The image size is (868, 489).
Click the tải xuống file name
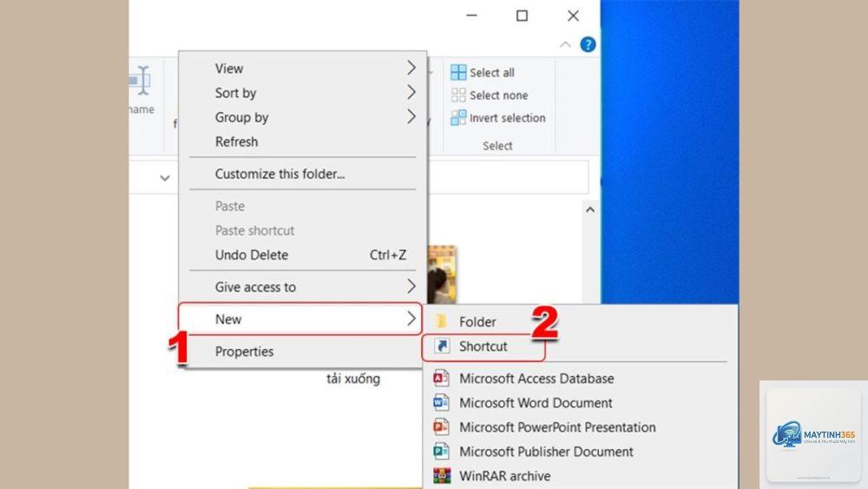[x=353, y=379]
